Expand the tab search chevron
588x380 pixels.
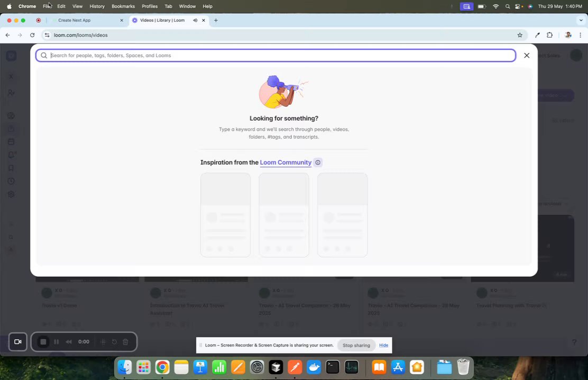[581, 20]
